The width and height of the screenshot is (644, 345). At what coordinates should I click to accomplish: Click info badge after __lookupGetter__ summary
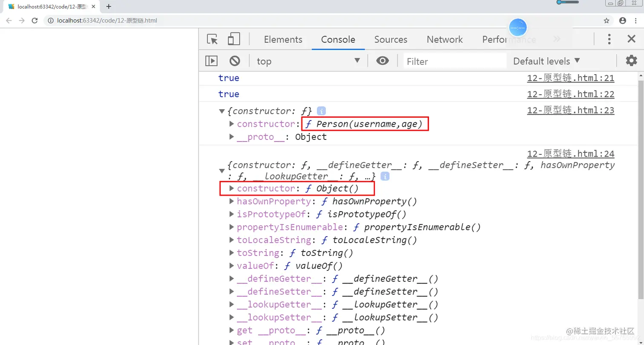[385, 176]
